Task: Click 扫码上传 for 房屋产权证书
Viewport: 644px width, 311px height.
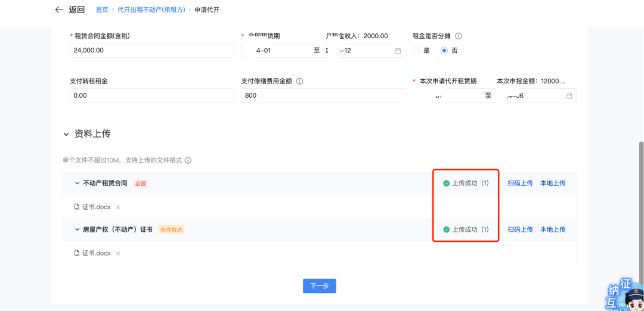Action: pos(520,230)
